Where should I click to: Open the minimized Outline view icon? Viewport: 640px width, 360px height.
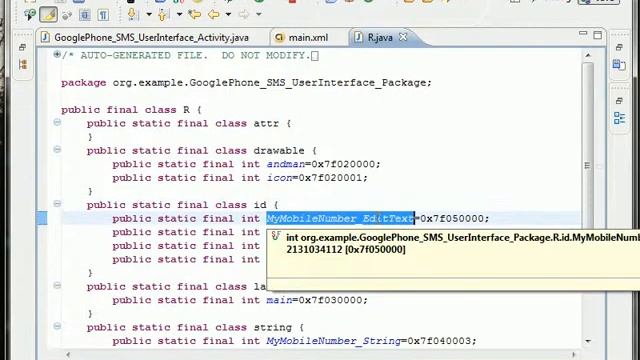coord(619,118)
